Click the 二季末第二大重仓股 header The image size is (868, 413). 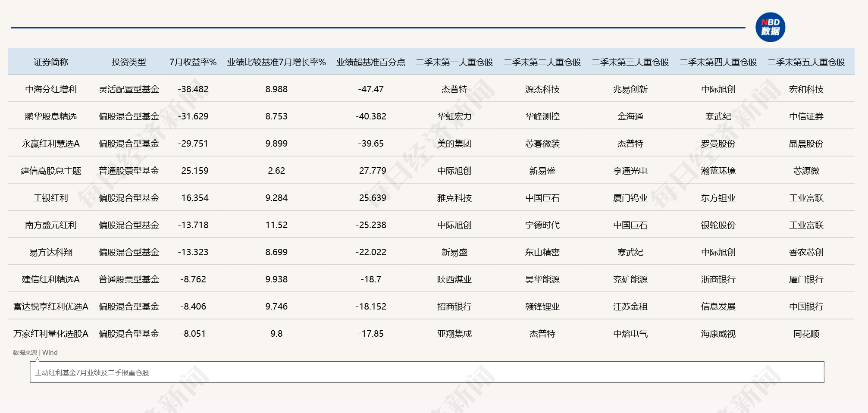(x=542, y=62)
